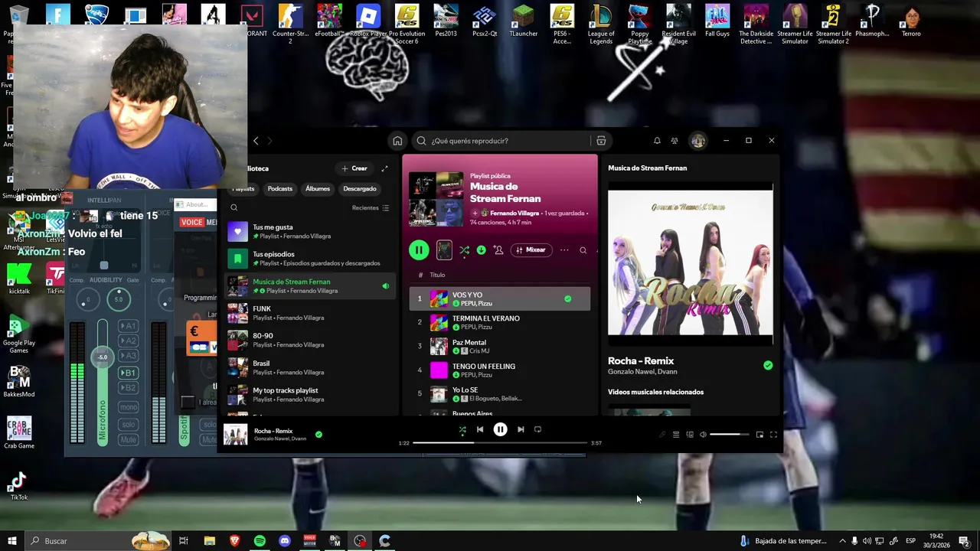The image size is (980, 551).
Task: Toggle shuffle in the bottom player bar
Action: (462, 429)
